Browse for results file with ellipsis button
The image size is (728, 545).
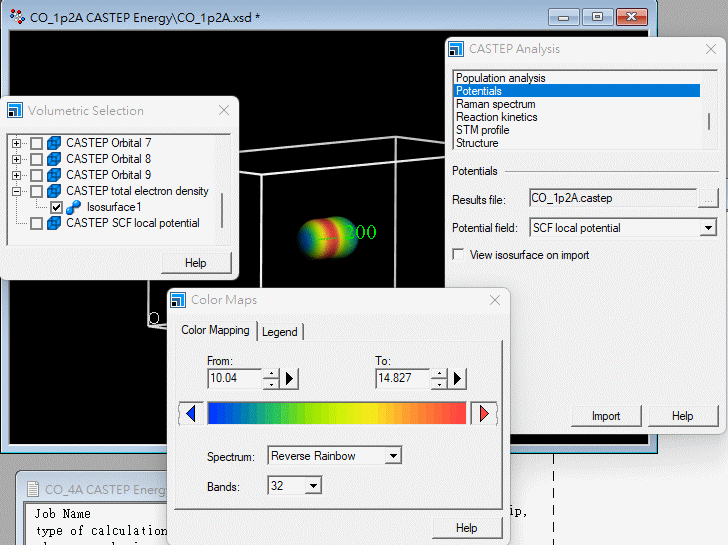coord(708,199)
